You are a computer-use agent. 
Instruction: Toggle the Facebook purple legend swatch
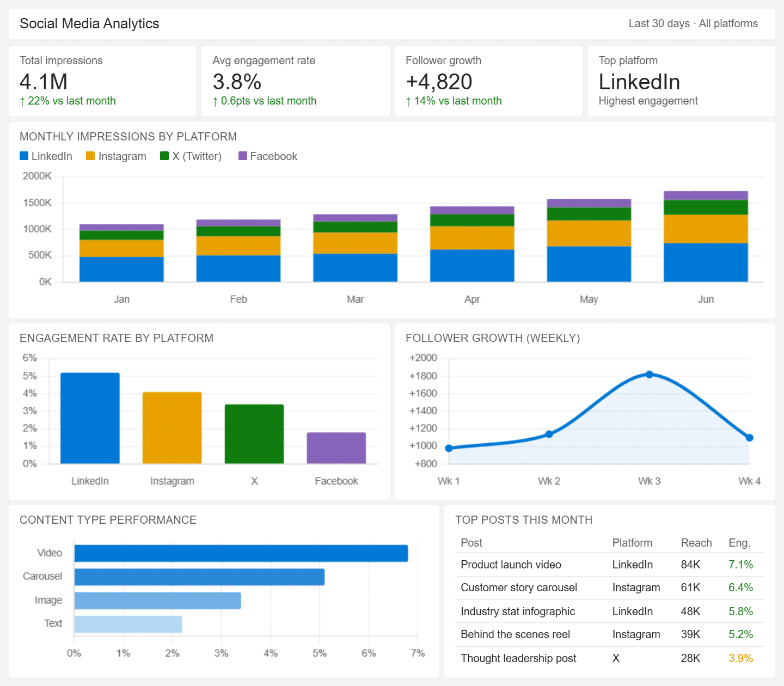(x=243, y=156)
